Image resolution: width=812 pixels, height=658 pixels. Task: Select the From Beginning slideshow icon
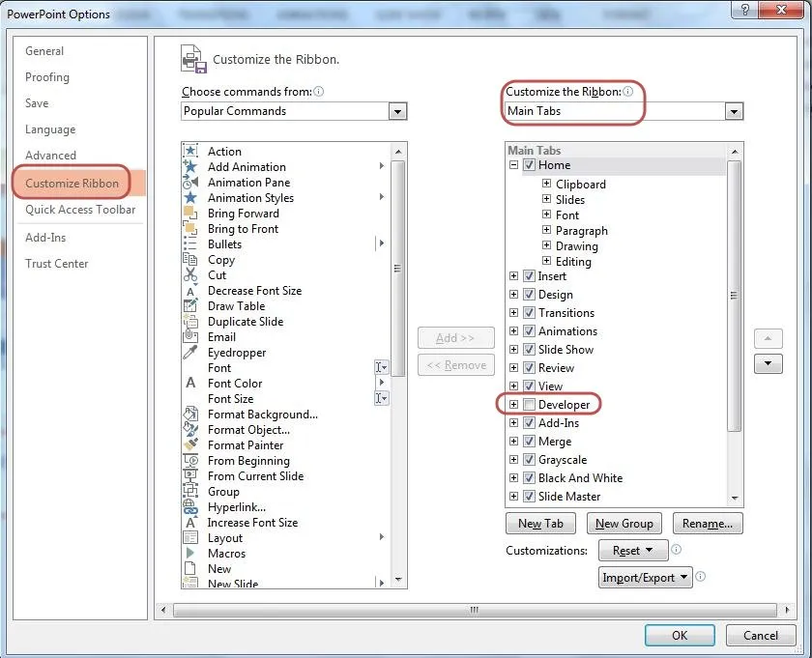[190, 460]
